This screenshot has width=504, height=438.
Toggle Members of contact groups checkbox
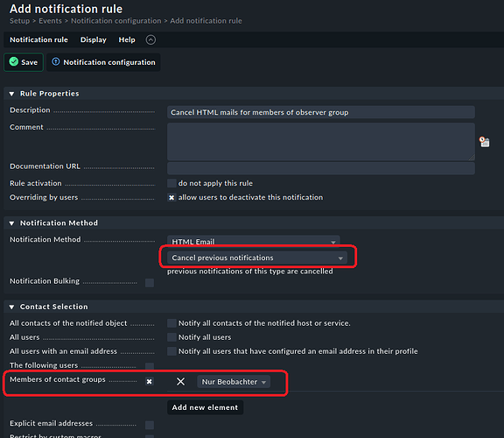(x=149, y=381)
